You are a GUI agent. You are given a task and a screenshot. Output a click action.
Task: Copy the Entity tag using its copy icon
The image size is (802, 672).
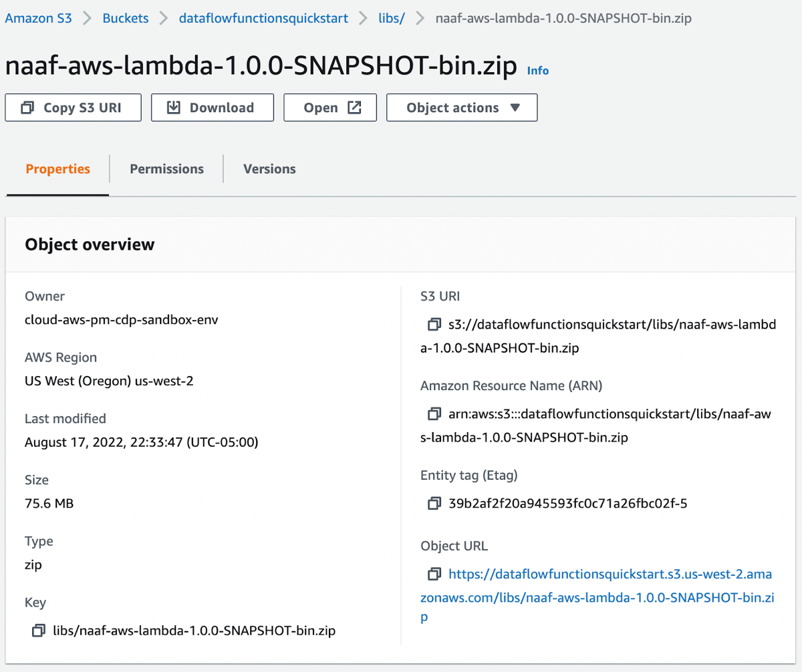tap(433, 503)
